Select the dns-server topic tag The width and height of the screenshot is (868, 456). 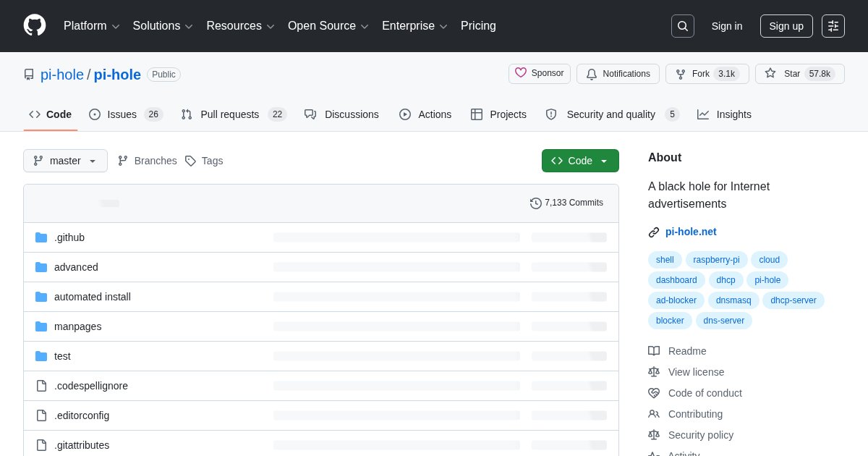point(724,321)
